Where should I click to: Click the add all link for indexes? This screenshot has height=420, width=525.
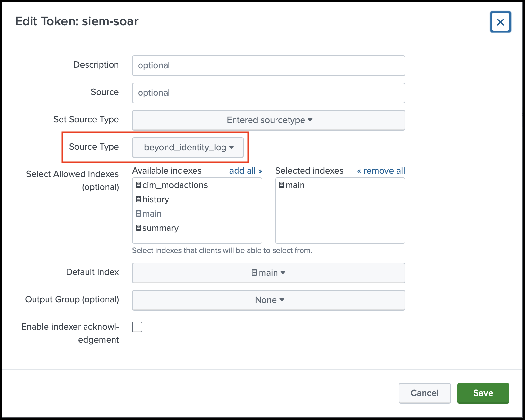246,170
